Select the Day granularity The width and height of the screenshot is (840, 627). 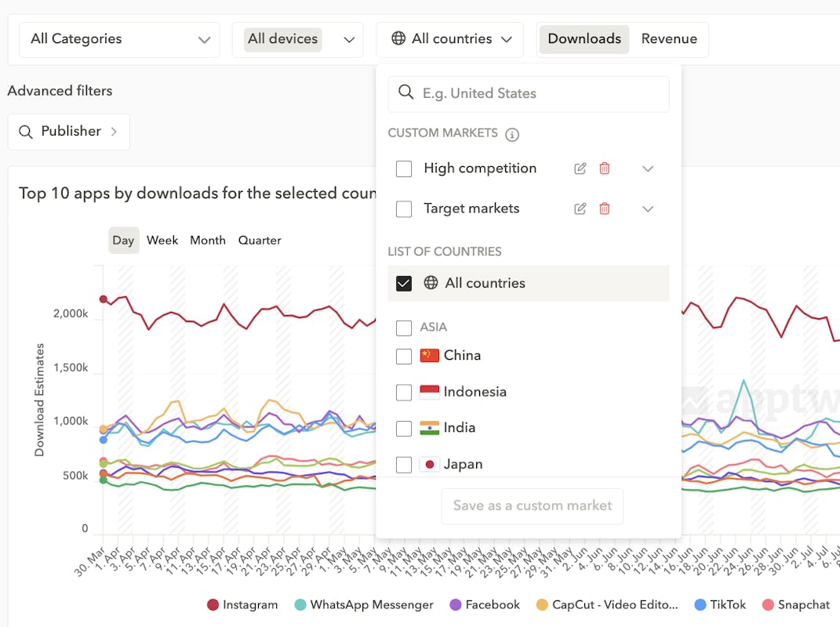pyautogui.click(x=123, y=241)
